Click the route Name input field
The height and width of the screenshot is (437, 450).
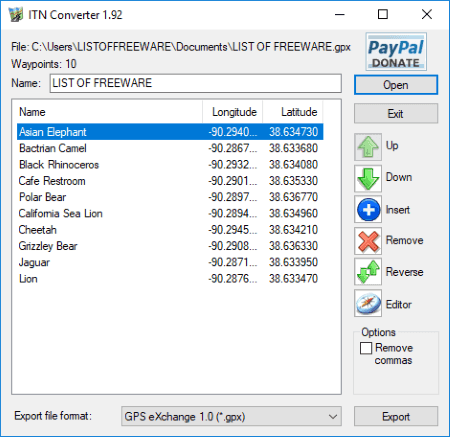[196, 83]
